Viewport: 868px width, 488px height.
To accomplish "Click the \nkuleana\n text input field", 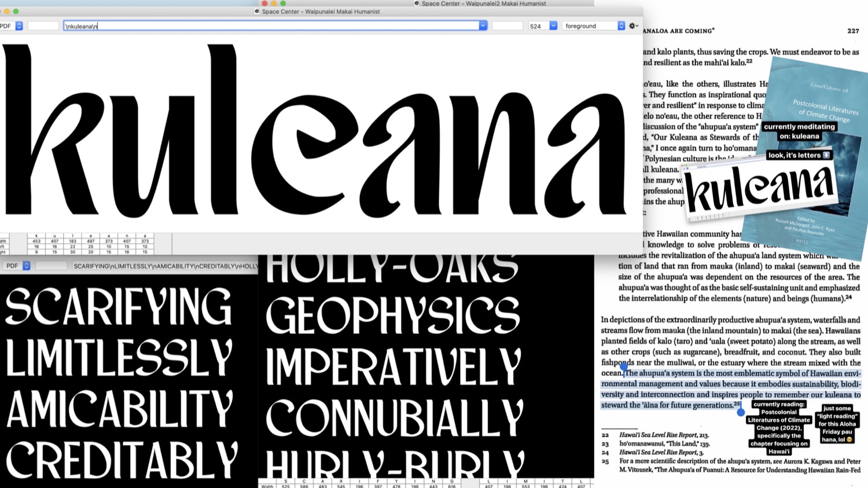I will [272, 26].
